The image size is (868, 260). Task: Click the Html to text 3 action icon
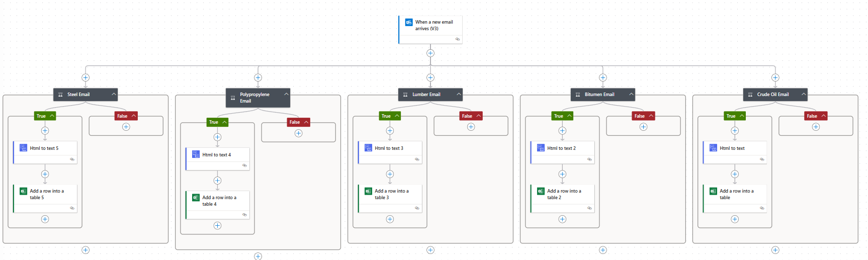(368, 148)
